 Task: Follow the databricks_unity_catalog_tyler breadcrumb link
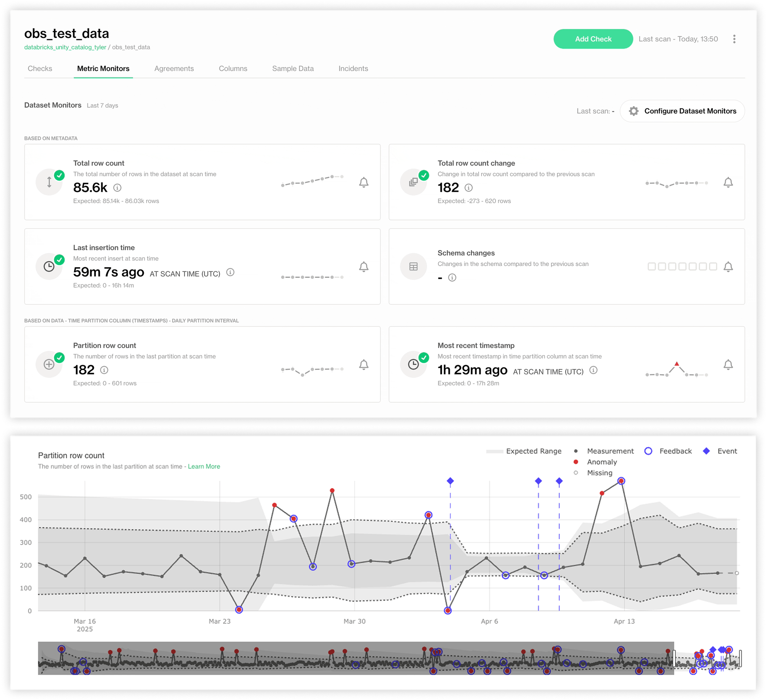[x=65, y=47]
